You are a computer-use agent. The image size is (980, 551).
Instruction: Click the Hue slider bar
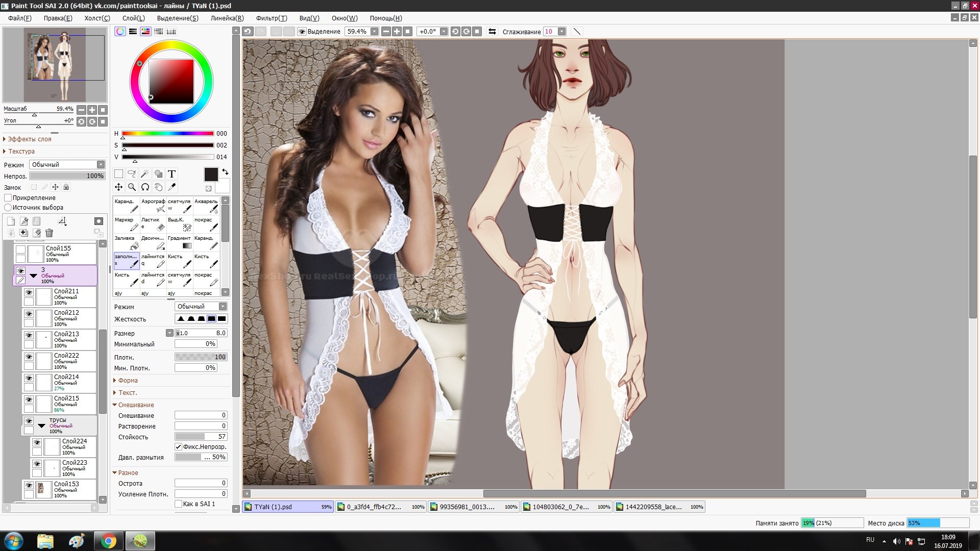point(167,134)
